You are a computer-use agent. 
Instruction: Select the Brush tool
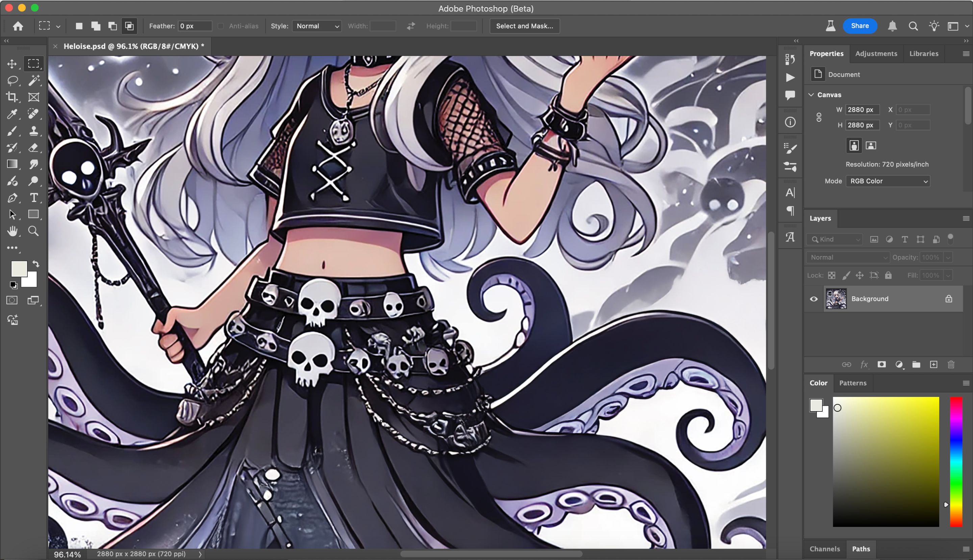12,131
